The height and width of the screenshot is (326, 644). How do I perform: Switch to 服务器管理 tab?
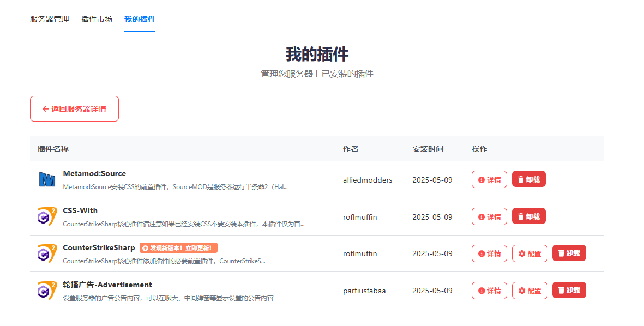pos(49,19)
